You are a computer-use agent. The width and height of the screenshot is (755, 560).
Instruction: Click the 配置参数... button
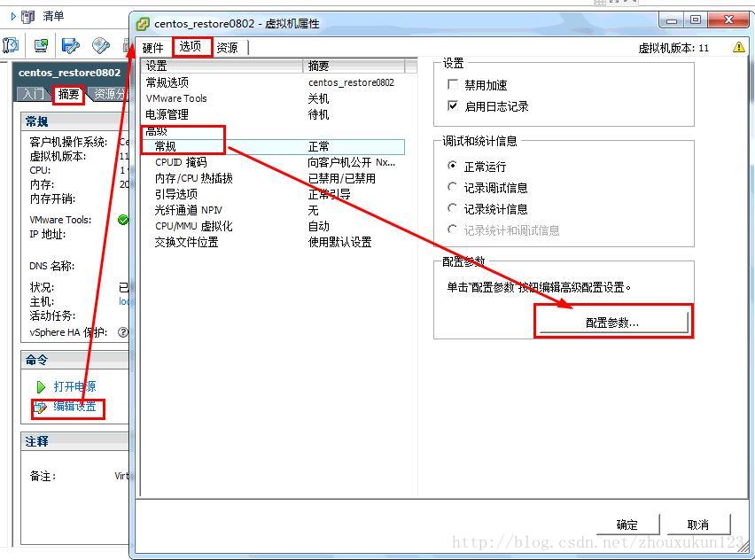point(613,322)
